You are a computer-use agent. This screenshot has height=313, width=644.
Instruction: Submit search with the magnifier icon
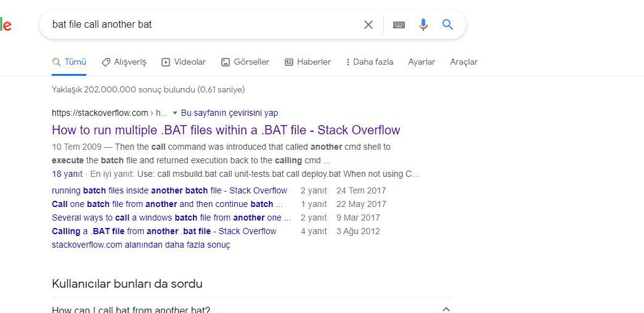click(447, 25)
